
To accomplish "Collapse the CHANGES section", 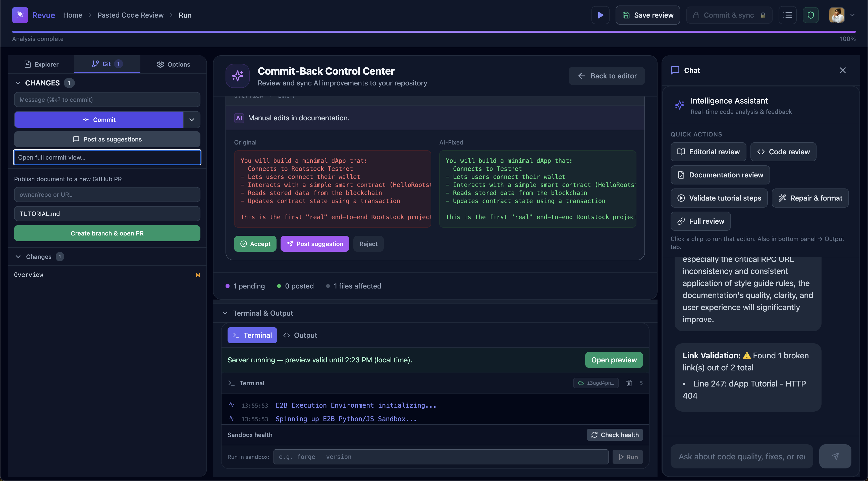I will pyautogui.click(x=18, y=83).
